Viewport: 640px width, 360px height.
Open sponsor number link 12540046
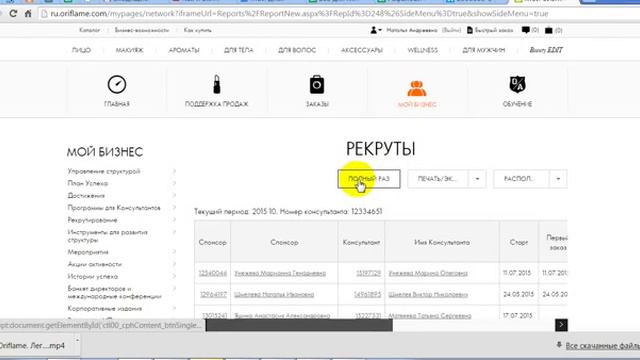[213, 273]
